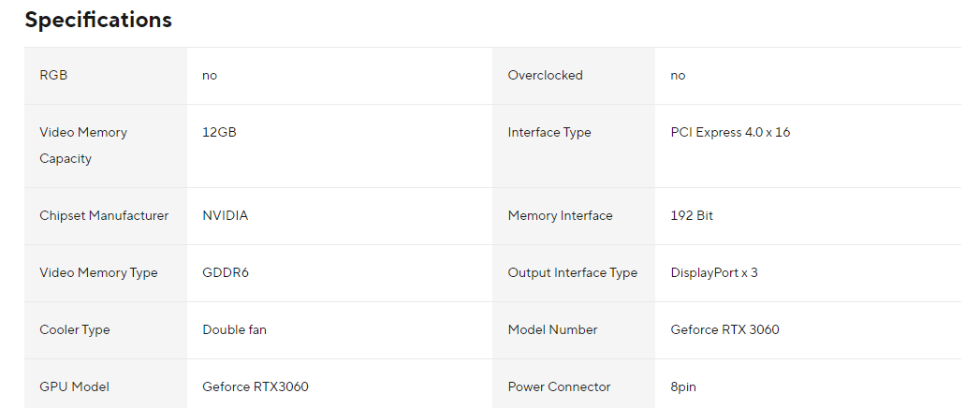Click the GDDR6 value

(x=226, y=272)
